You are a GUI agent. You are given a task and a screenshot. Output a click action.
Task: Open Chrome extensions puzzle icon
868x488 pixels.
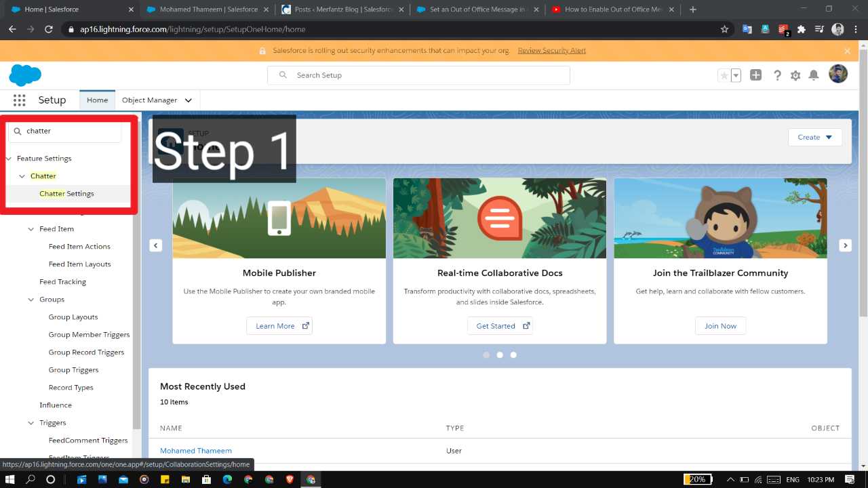802,29
